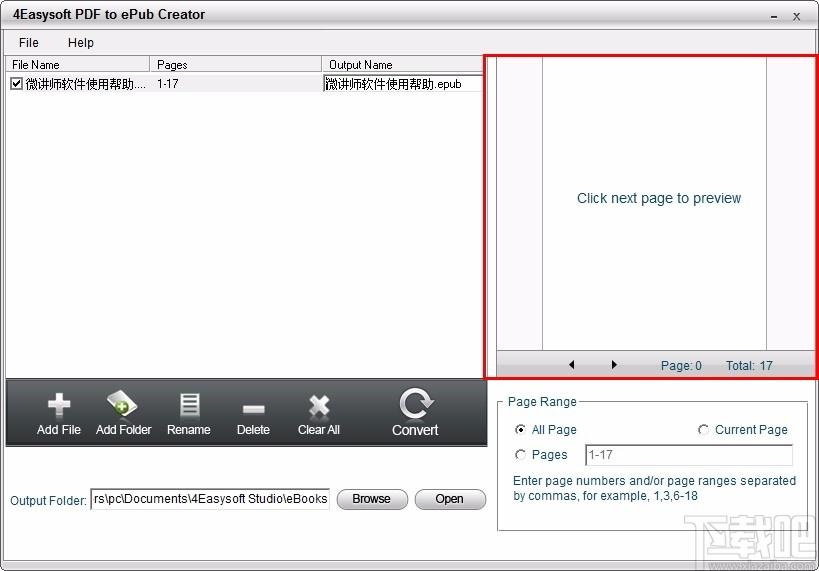This screenshot has width=819, height=571.
Task: Click the Pages column header
Action: 236,64
